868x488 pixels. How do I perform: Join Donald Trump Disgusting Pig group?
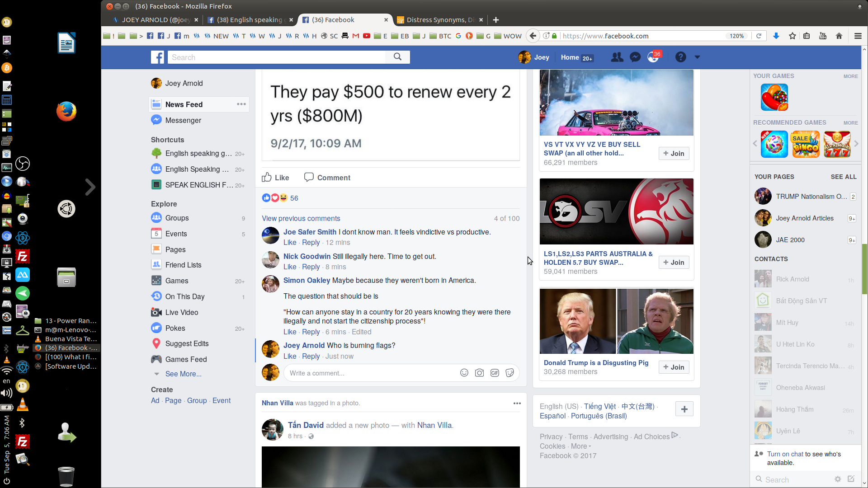point(674,367)
